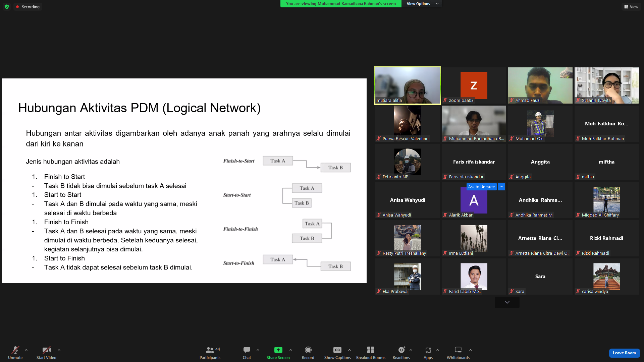Click the Record button icon
Viewport: 644px width, 362px height.
[x=308, y=350]
